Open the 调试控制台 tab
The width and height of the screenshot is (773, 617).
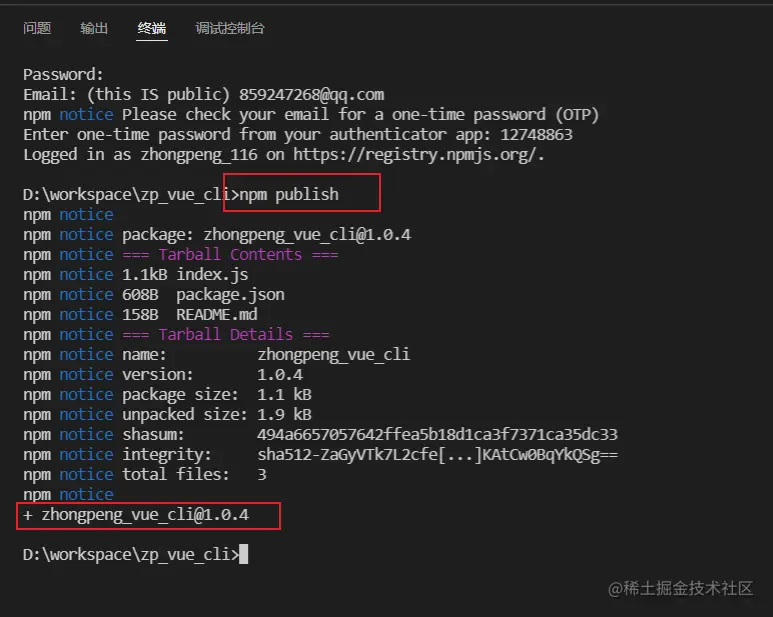pos(230,28)
